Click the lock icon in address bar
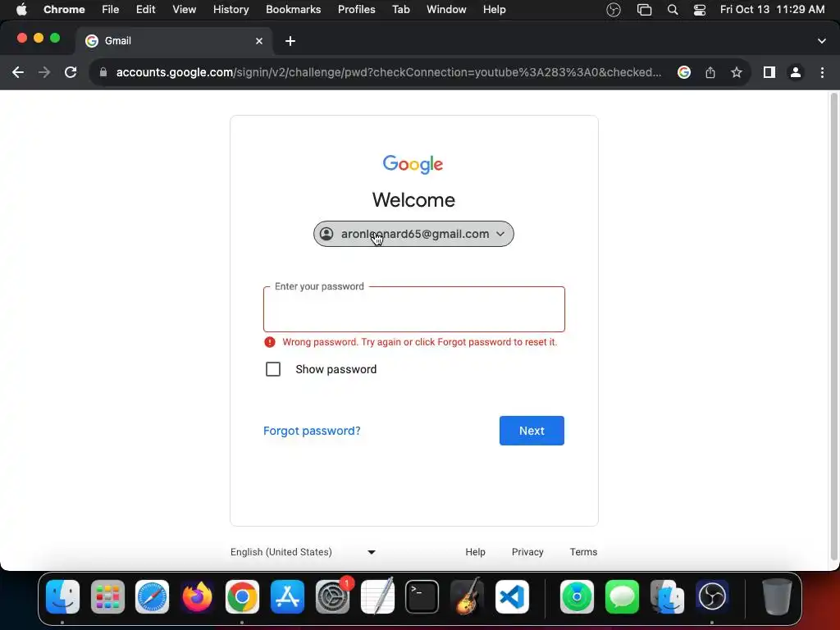 coord(103,72)
